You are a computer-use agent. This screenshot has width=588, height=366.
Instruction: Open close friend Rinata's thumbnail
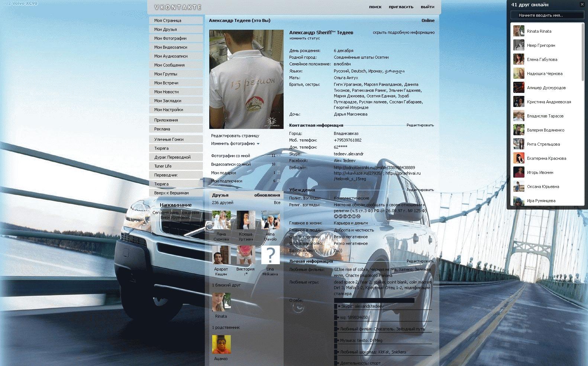[x=221, y=302]
